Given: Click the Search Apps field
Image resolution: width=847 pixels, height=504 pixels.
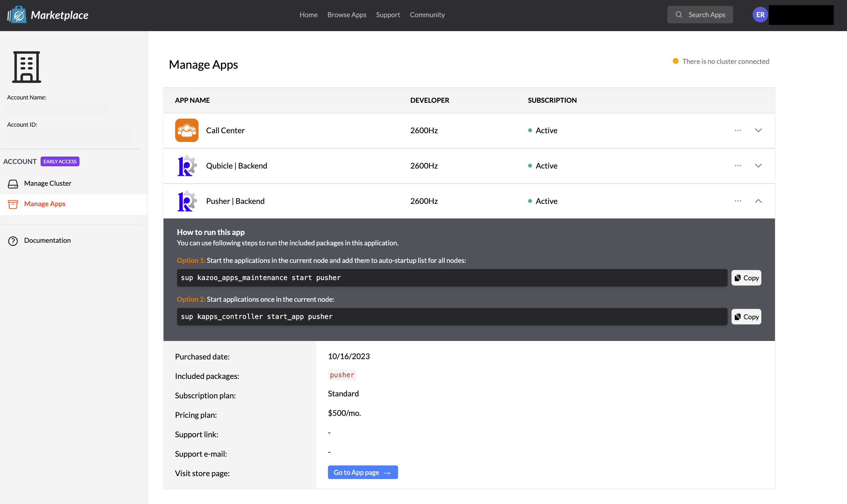Looking at the screenshot, I should coord(700,15).
